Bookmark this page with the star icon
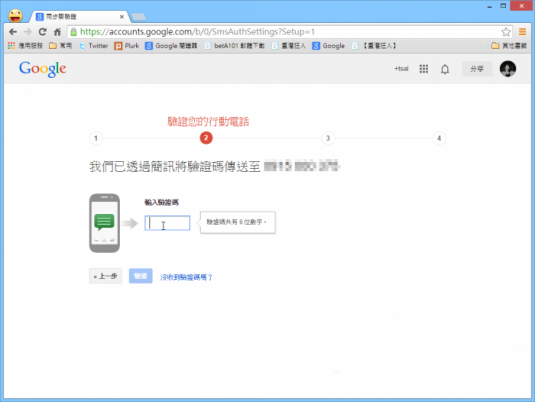 pyautogui.click(x=506, y=32)
